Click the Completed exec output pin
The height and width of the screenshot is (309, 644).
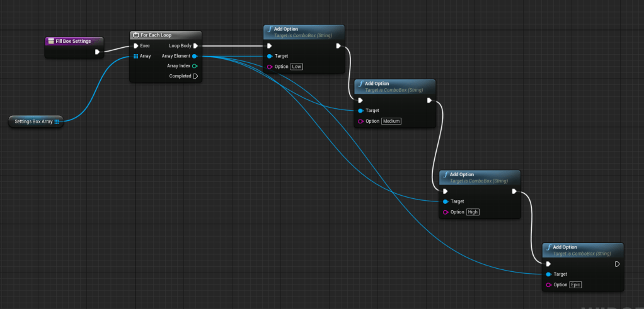coord(195,76)
